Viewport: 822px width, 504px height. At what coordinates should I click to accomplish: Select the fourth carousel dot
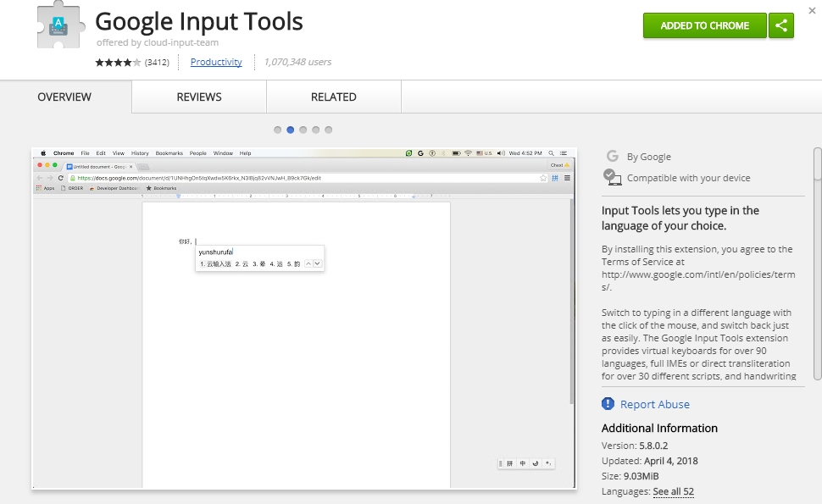[315, 130]
